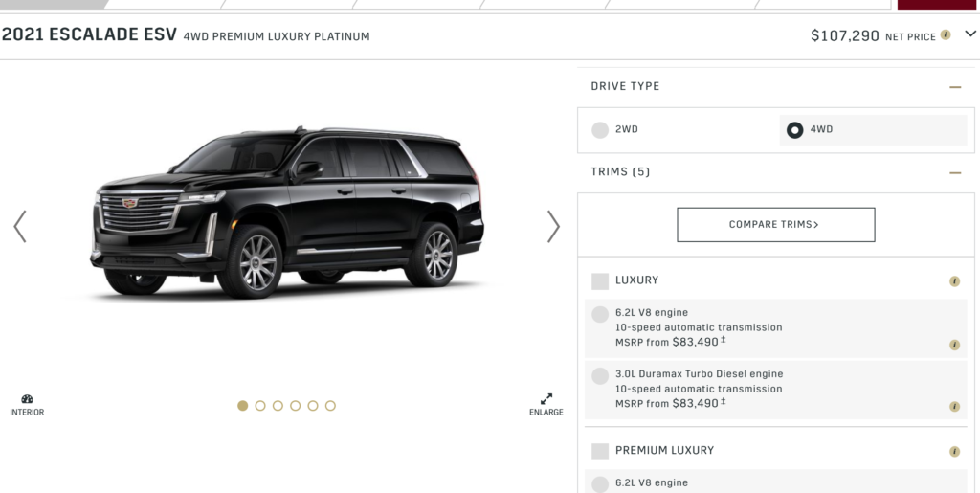Open the Net Price info icon
The image size is (980, 493).
pos(946,35)
